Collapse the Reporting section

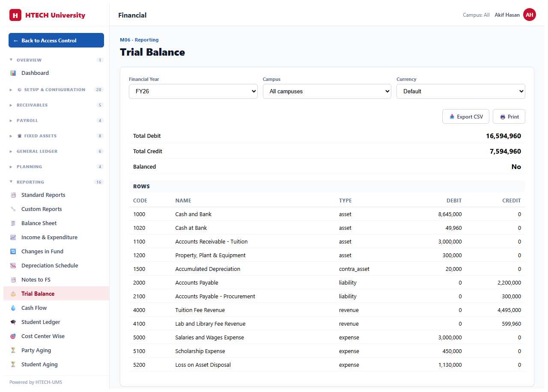click(56, 182)
